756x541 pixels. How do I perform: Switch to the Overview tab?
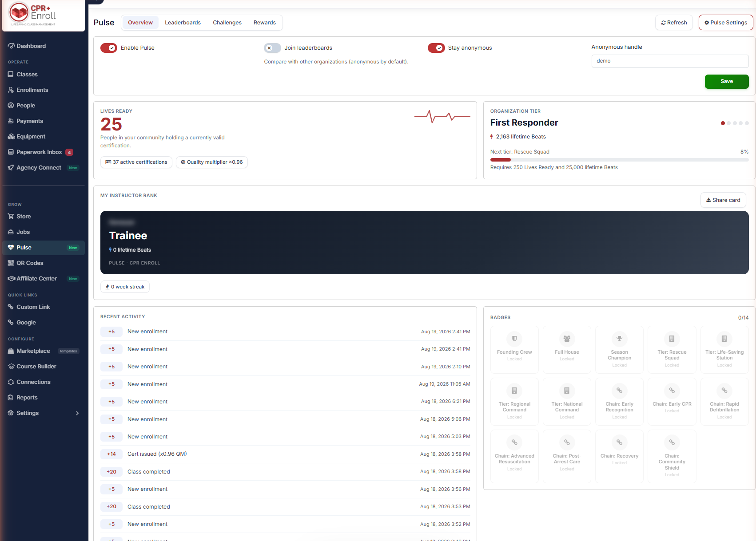(x=140, y=23)
